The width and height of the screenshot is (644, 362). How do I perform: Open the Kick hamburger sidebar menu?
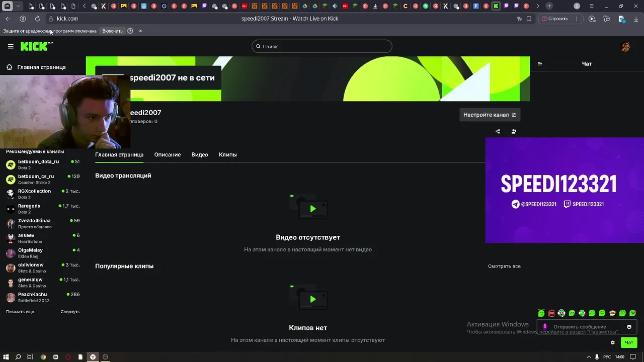[x=11, y=46]
